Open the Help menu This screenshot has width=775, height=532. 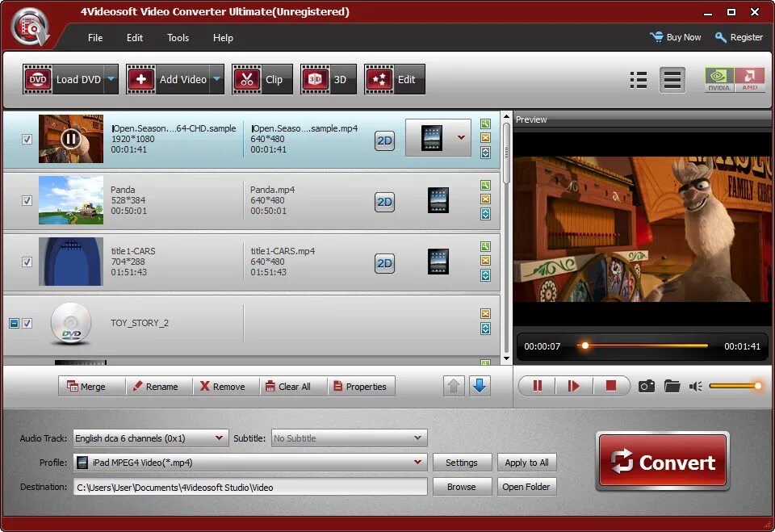[x=223, y=38]
